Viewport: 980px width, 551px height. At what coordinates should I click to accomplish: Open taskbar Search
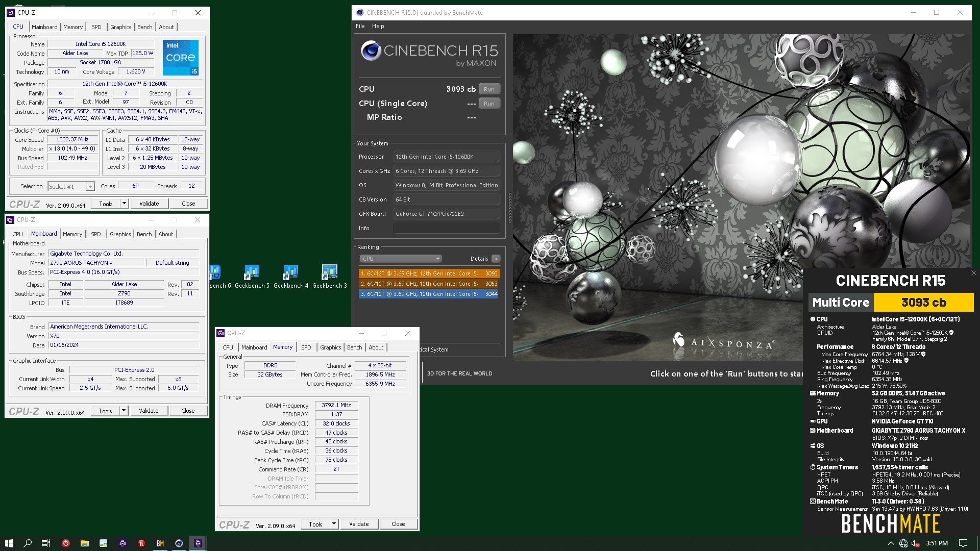pos(28,543)
